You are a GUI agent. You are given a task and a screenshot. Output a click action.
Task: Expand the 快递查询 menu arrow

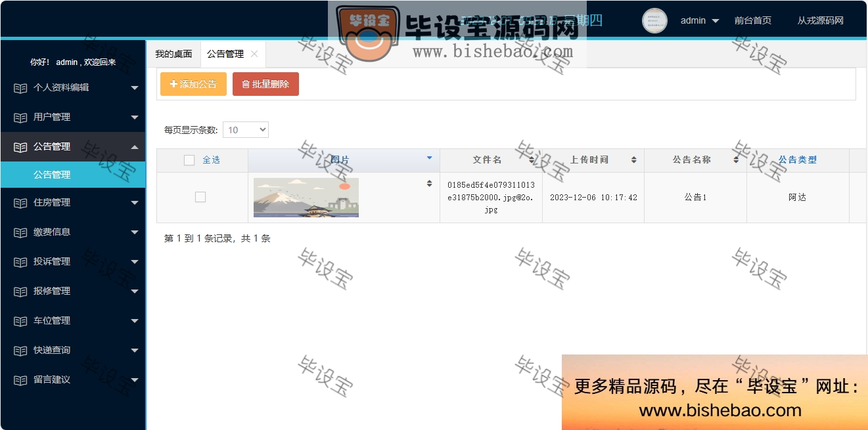pyautogui.click(x=135, y=351)
